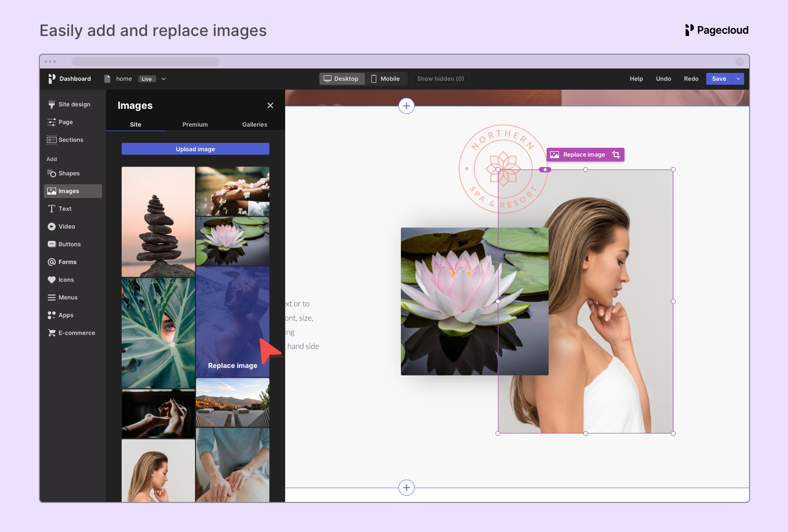Switch to the Premium images tab

coord(195,124)
